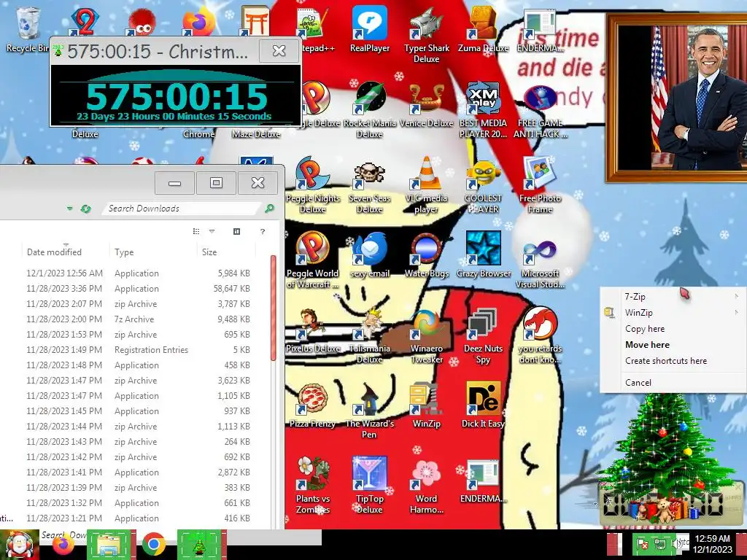Launch Talismania Deluxe shortcut

pyautogui.click(x=370, y=335)
